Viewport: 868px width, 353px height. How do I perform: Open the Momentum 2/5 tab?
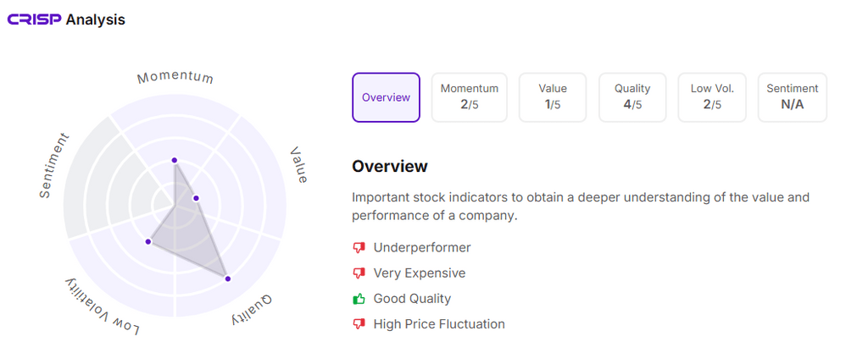click(x=469, y=97)
